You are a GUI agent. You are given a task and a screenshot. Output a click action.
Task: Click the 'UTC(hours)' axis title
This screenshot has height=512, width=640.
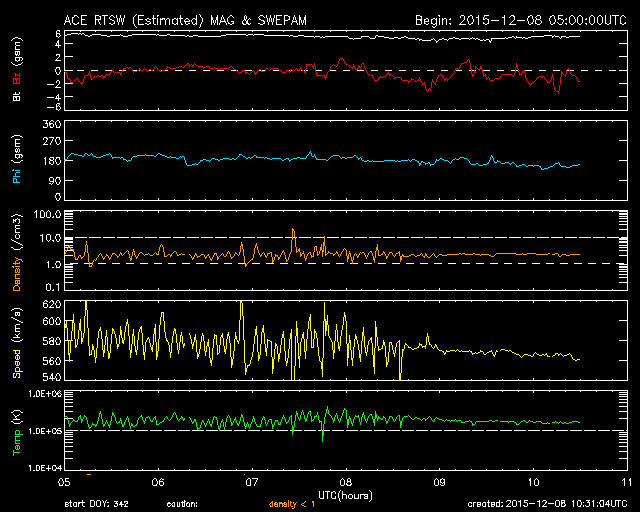click(345, 496)
